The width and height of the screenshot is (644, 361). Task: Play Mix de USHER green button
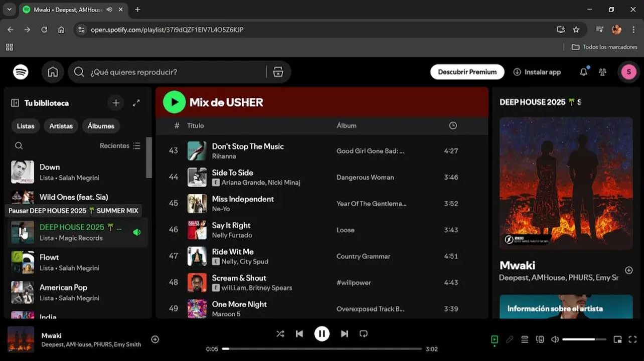(174, 102)
